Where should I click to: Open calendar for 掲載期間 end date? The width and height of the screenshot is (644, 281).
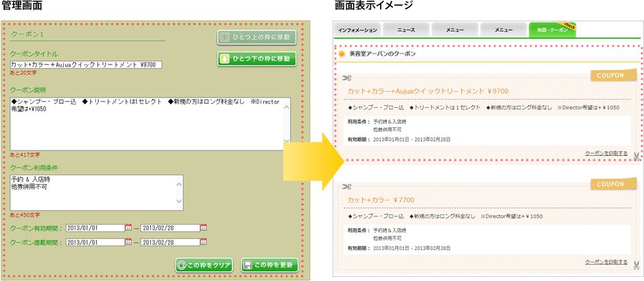tap(204, 243)
